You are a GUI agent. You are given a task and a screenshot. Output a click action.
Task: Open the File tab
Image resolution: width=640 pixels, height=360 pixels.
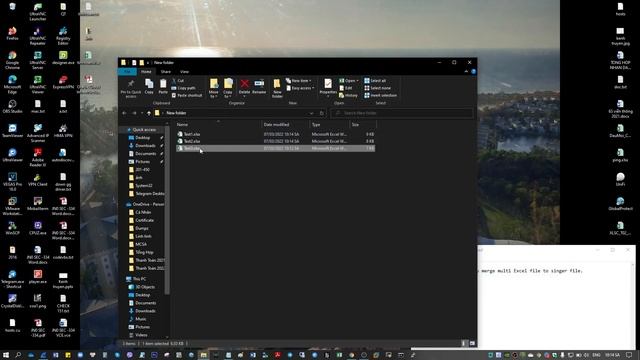pyautogui.click(x=127, y=72)
